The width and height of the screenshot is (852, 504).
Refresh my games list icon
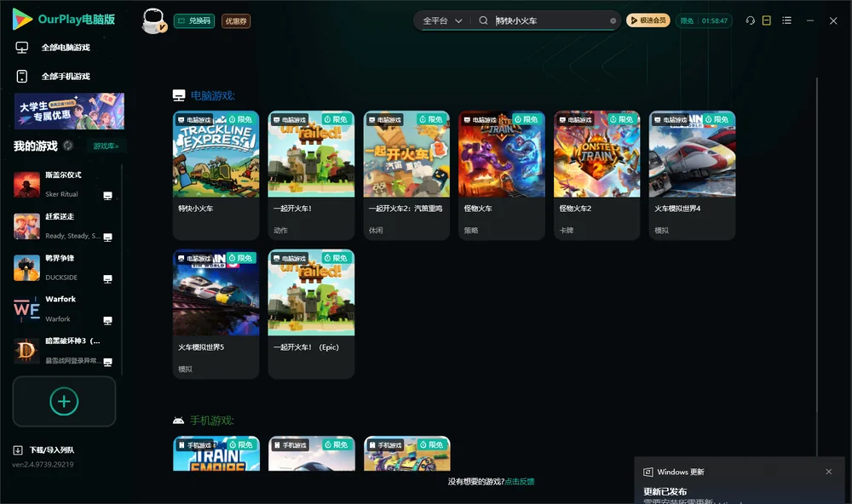tap(68, 146)
